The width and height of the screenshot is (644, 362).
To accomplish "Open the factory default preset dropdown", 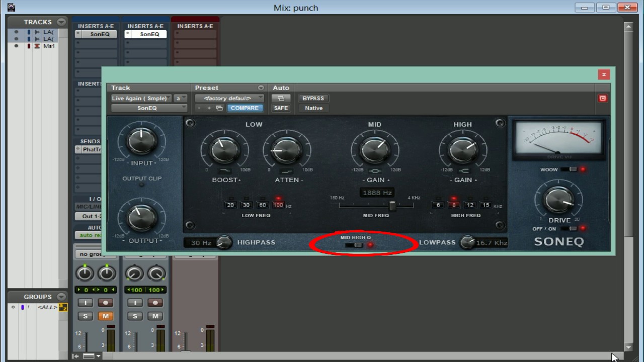I will pyautogui.click(x=229, y=99).
